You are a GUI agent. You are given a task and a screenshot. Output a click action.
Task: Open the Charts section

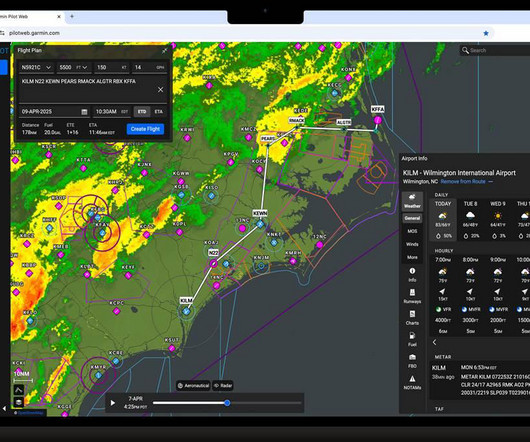point(412,318)
